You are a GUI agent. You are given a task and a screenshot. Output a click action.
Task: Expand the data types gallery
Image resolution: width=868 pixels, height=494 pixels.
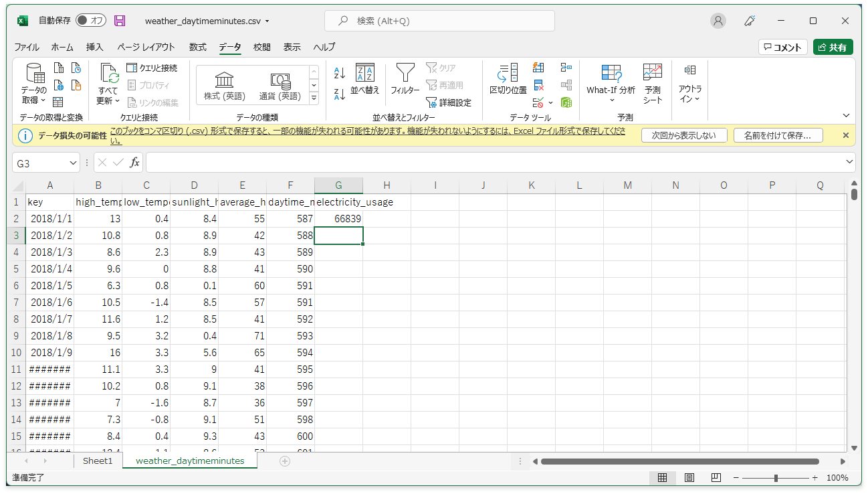(314, 98)
